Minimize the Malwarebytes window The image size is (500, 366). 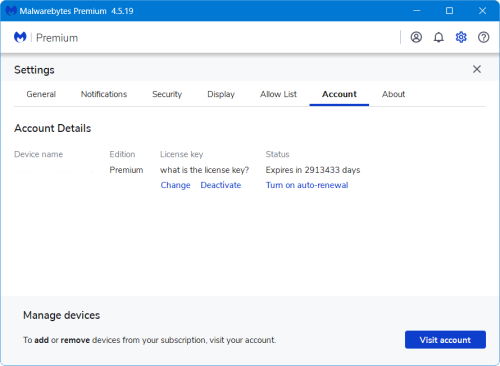click(417, 11)
